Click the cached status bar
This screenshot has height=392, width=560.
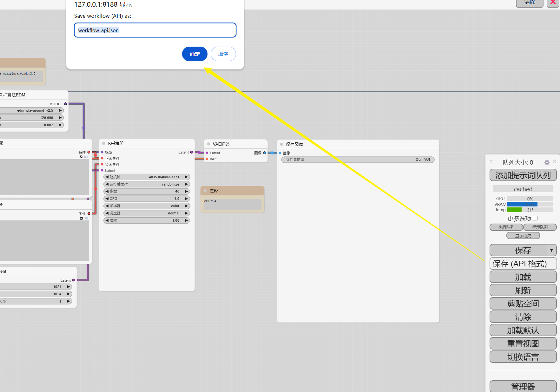point(523,189)
